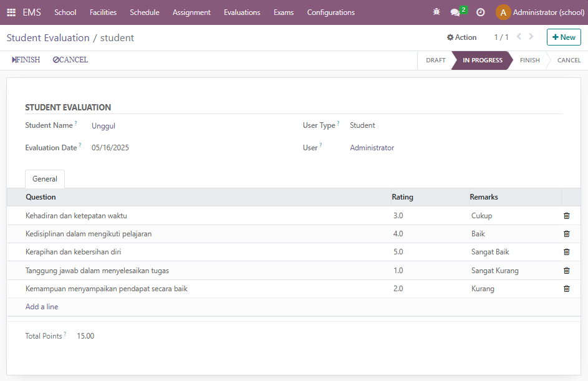The image size is (588, 381).
Task: Delete the Tanggung jawab row
Action: pyautogui.click(x=567, y=271)
